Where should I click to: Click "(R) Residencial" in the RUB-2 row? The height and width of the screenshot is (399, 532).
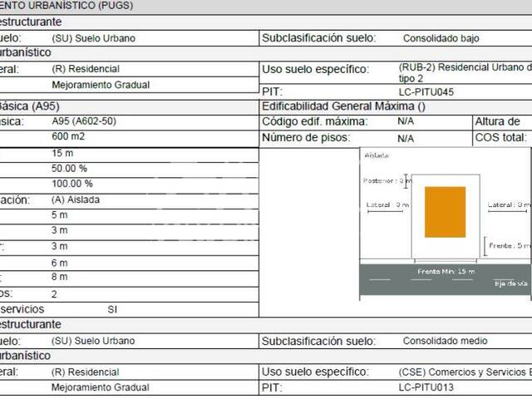[x=86, y=69]
